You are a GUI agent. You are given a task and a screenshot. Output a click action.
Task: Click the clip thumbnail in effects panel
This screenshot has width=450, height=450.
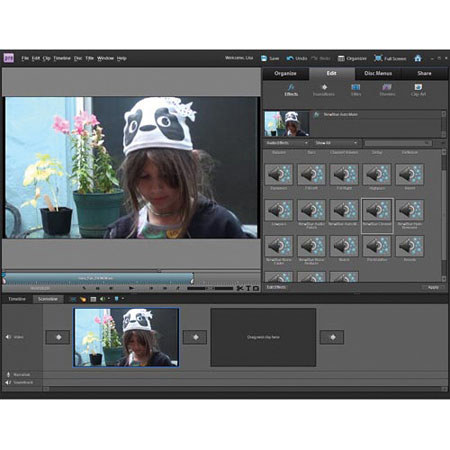[287, 124]
